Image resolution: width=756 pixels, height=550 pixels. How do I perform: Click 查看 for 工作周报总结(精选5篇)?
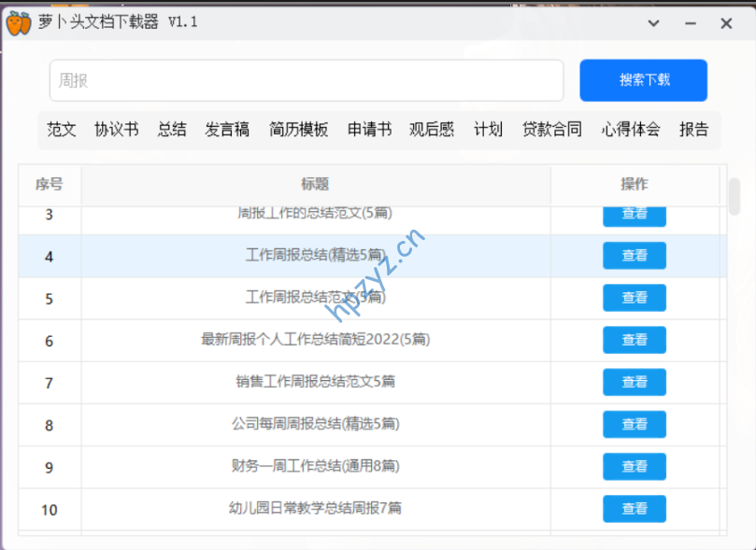(x=635, y=256)
